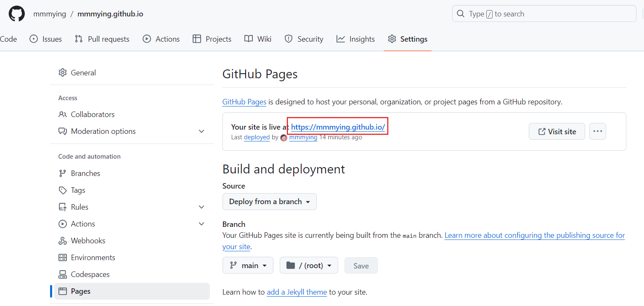This screenshot has width=644, height=306.
Task: Open the add a Jekyll theme link
Action: click(297, 292)
